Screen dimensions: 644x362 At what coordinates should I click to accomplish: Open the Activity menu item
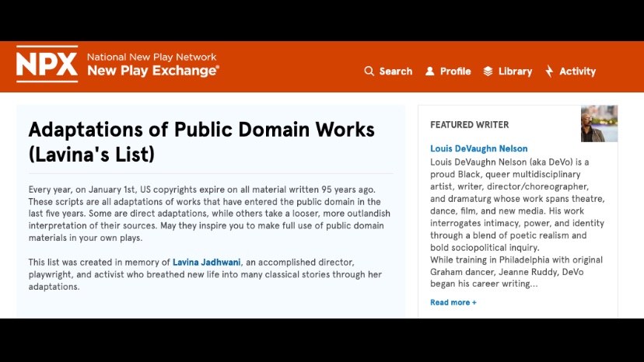click(570, 71)
